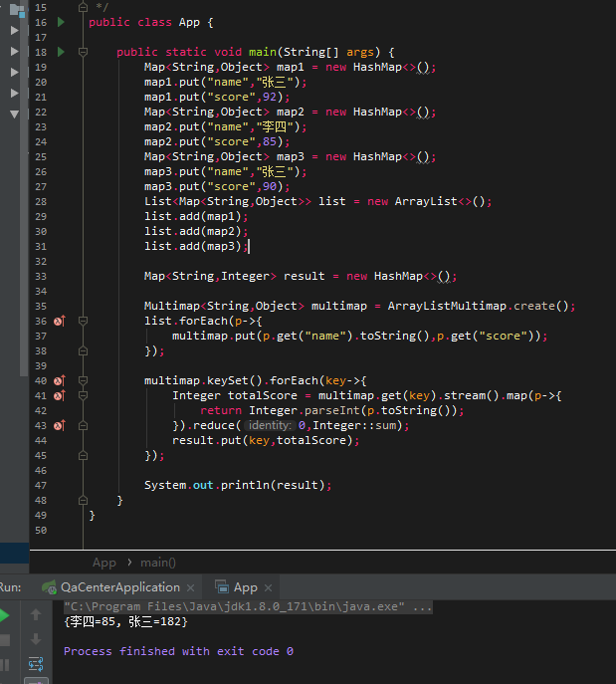Click the lambda gutter marker on line 43

click(x=59, y=425)
